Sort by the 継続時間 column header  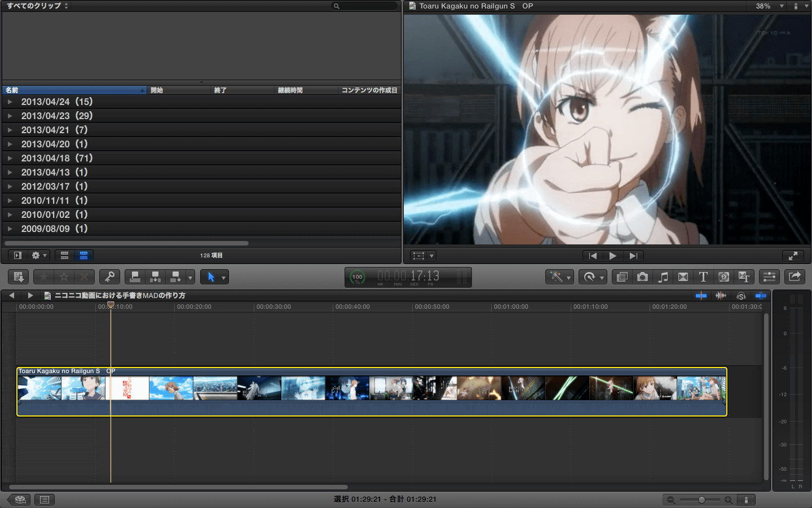pyautogui.click(x=306, y=90)
